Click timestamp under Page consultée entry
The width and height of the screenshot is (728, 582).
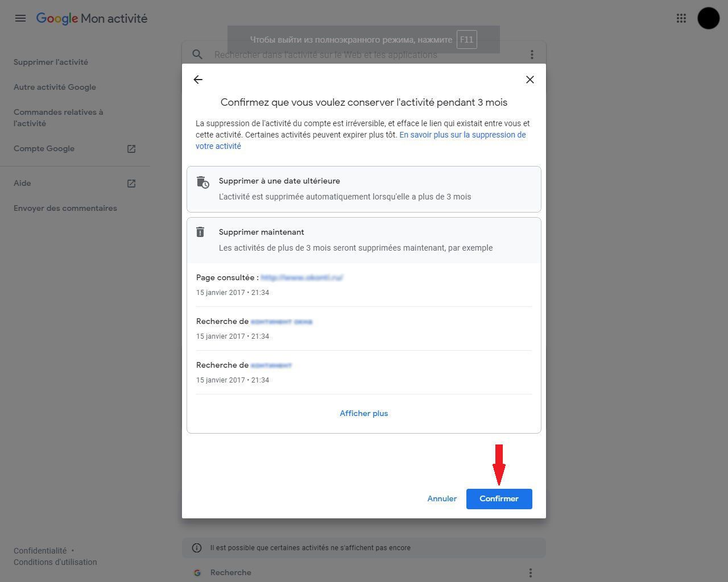(233, 293)
